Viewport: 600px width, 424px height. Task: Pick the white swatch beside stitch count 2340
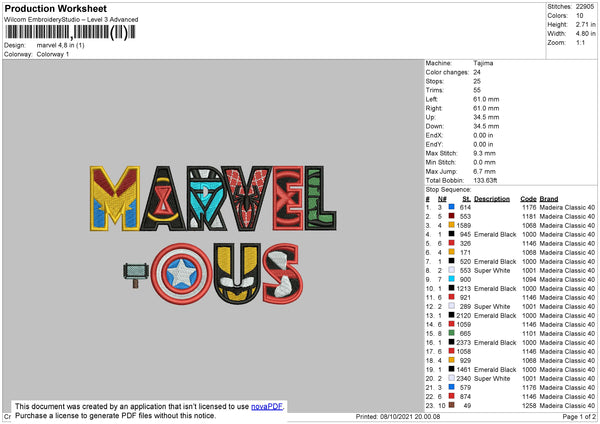[452, 378]
